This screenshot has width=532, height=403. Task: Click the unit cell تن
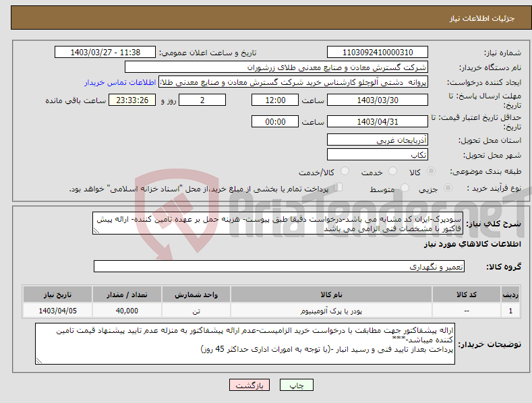click(x=196, y=311)
